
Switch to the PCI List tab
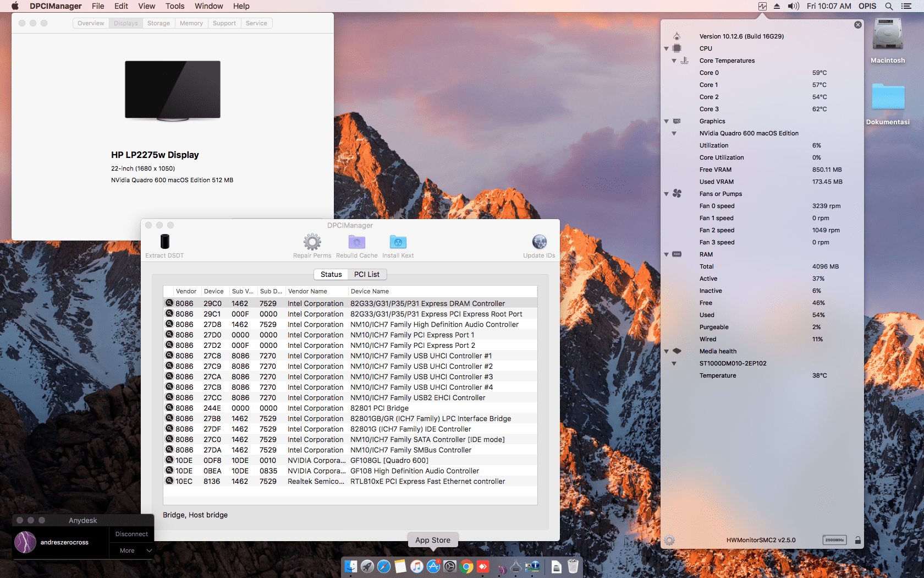[367, 274]
